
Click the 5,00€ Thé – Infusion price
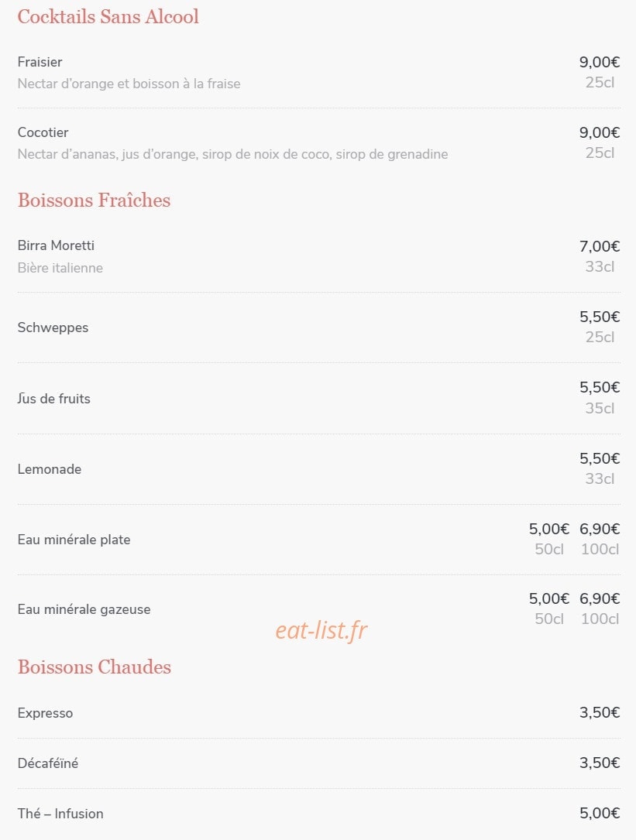pyautogui.click(x=600, y=813)
